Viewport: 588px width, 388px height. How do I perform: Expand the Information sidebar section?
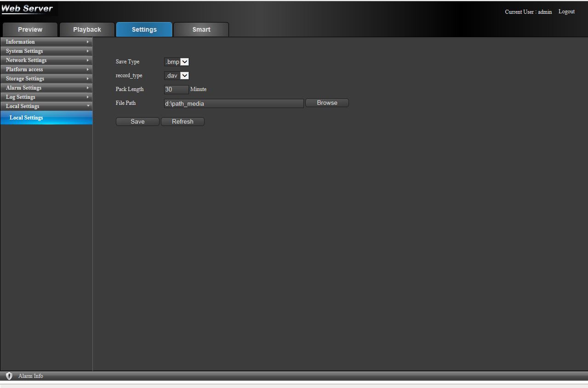coord(46,42)
